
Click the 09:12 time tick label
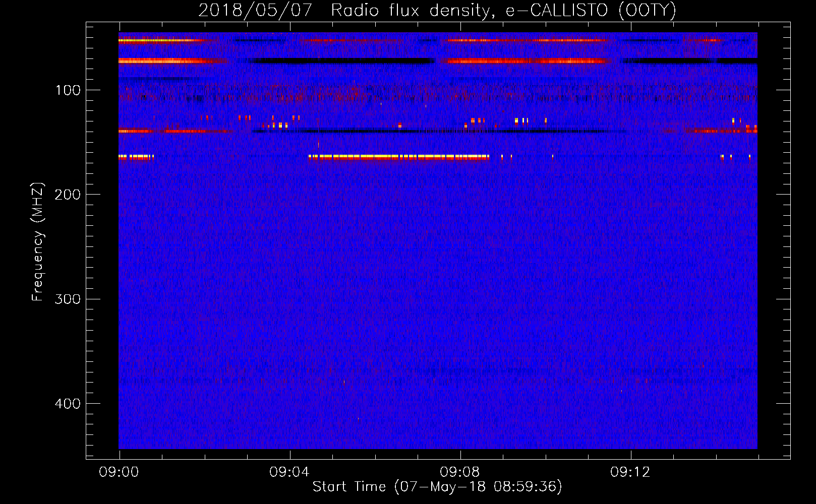point(630,472)
